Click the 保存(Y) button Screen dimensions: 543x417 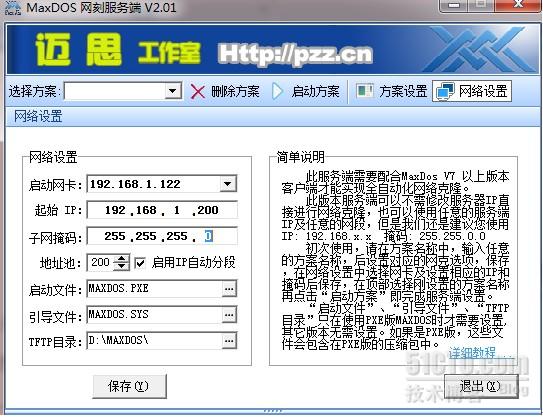tap(129, 386)
